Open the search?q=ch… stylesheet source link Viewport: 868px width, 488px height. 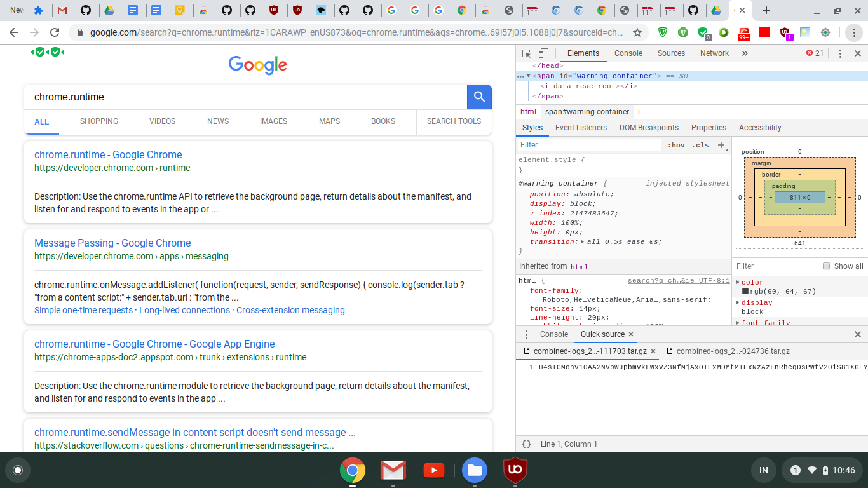pos(679,280)
